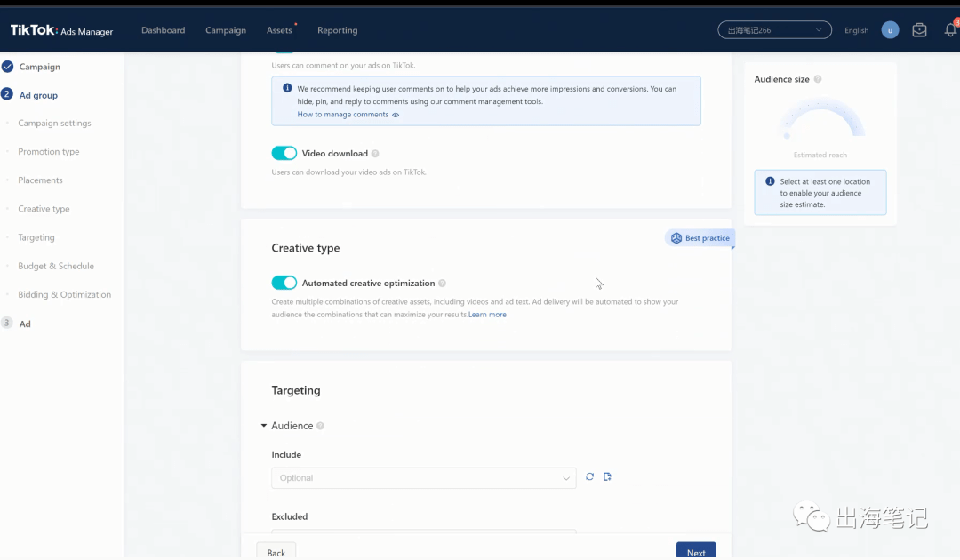Open the Assets menu
This screenshot has width=960, height=560.
coord(279,30)
